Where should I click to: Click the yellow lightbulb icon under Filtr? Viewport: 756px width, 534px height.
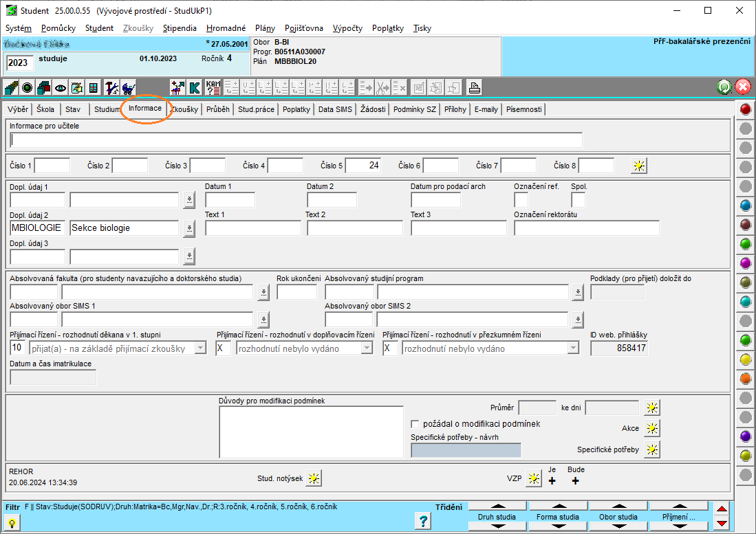[x=12, y=523]
